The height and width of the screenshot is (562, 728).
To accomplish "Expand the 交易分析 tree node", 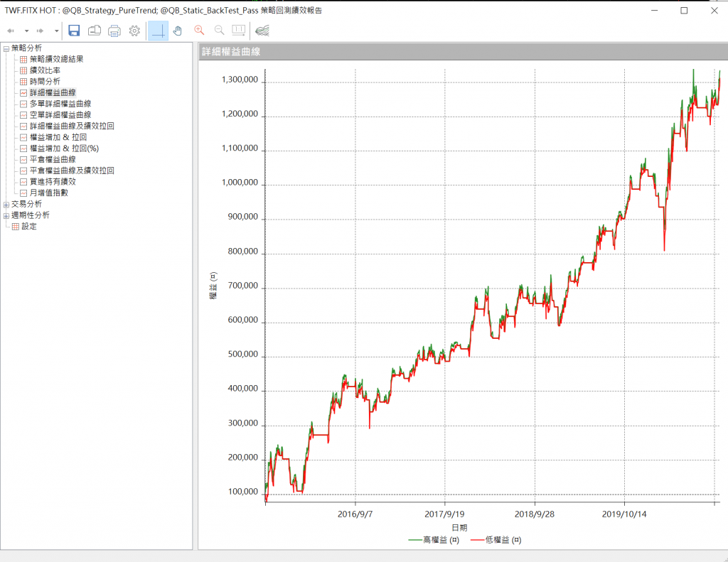I will point(6,204).
